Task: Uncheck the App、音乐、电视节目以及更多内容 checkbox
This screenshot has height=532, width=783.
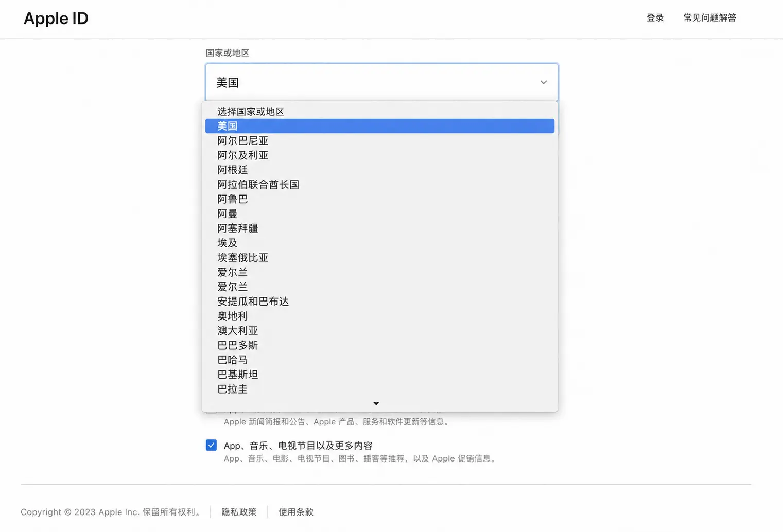Action: coord(211,445)
